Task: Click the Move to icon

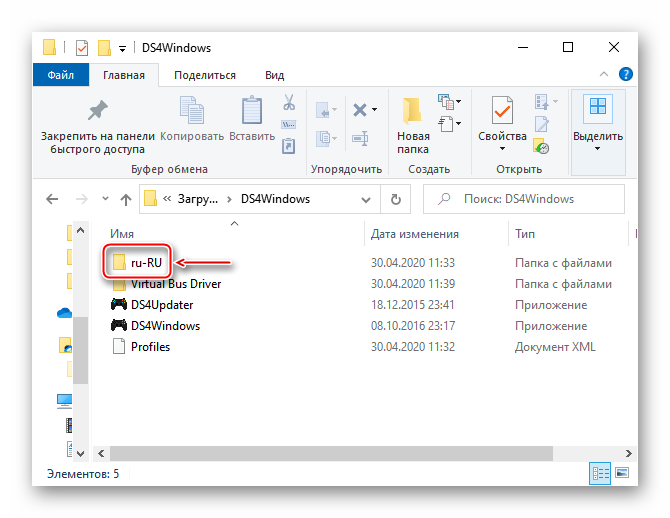Action: pos(324,110)
